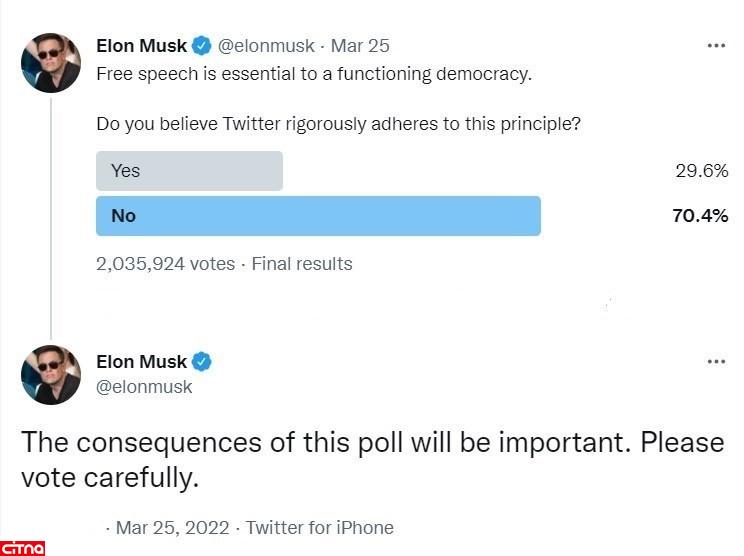
Task: Open the Mar 25, 2022 timestamp
Action: (x=172, y=527)
